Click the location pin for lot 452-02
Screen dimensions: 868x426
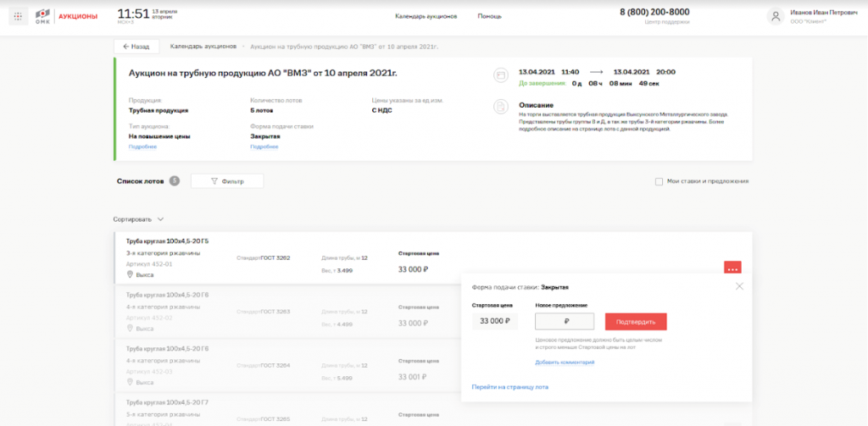[x=131, y=328]
